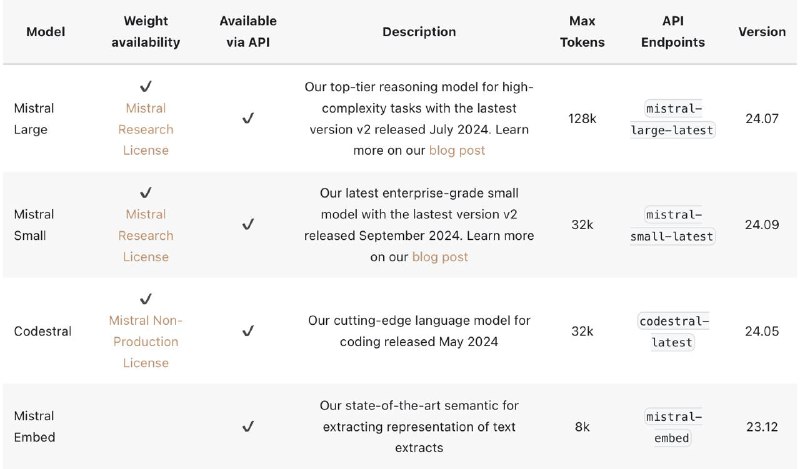Select the mistral-large-latest endpoint code
Viewport: 800px width, 469px height.
[x=672, y=119]
